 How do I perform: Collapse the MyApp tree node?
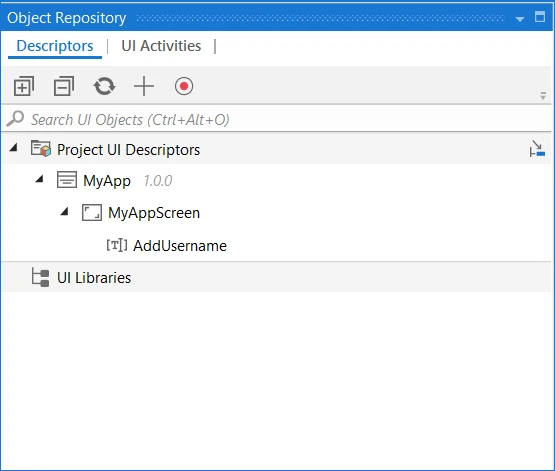point(40,179)
